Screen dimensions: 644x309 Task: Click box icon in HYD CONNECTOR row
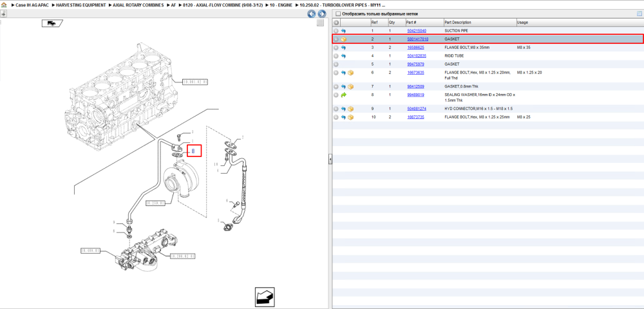351,109
